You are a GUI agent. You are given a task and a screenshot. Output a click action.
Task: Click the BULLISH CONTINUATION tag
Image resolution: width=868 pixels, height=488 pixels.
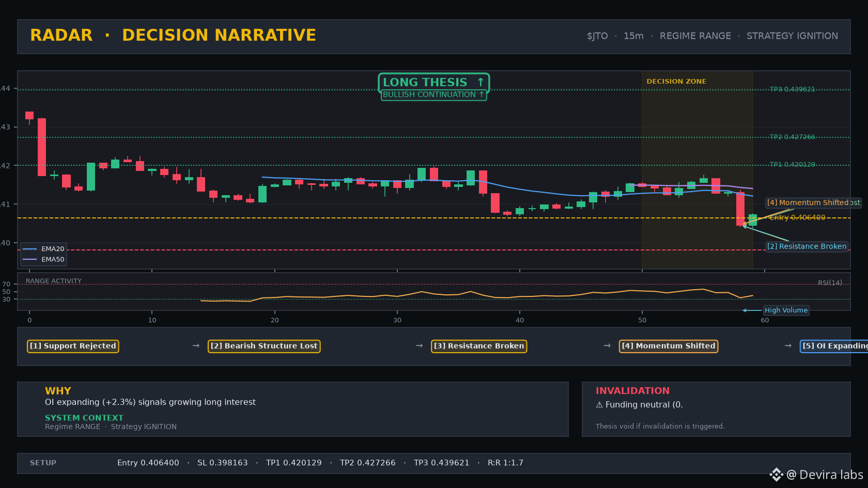(434, 95)
